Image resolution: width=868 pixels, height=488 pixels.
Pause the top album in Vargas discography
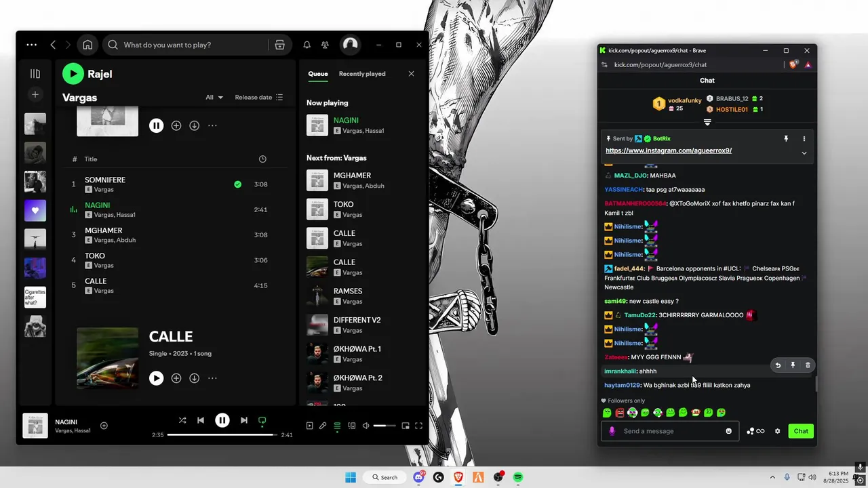pyautogui.click(x=156, y=125)
